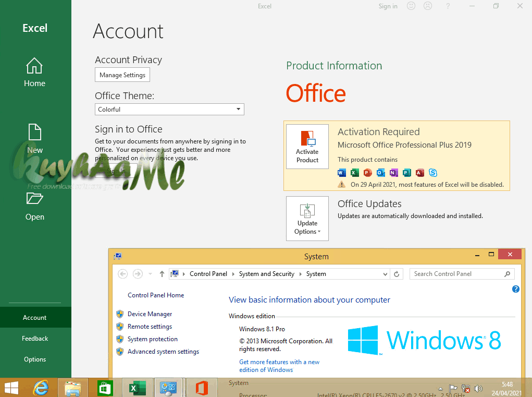Open System protection link
532x397 pixels.
[152, 339]
